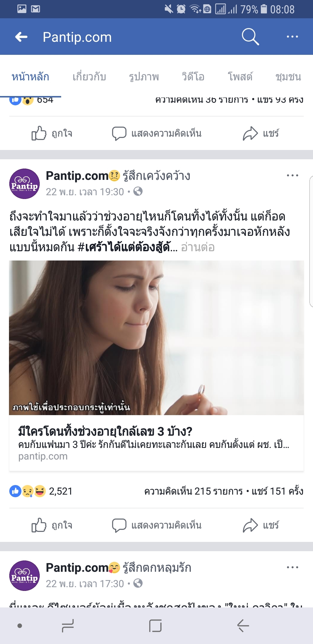Like the upper post with ถูกใจ button
Screen dimensions: 313x644
tap(52, 133)
